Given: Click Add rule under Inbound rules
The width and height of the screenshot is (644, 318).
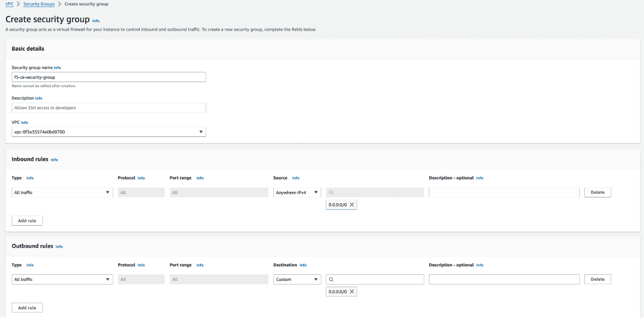Looking at the screenshot, I should pyautogui.click(x=27, y=220).
